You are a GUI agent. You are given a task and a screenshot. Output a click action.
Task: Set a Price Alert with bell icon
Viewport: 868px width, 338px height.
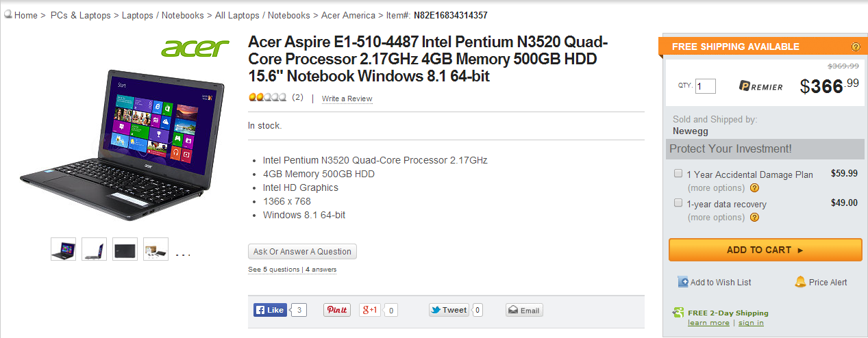(800, 282)
